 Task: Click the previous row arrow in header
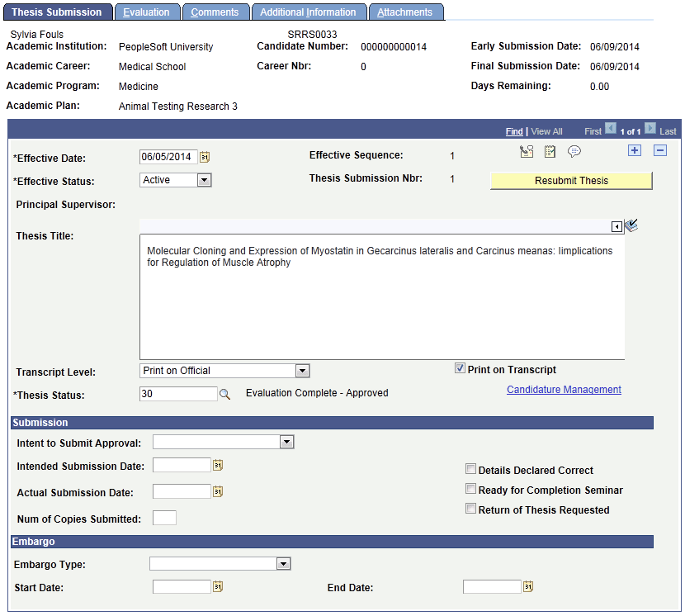pyautogui.click(x=611, y=129)
